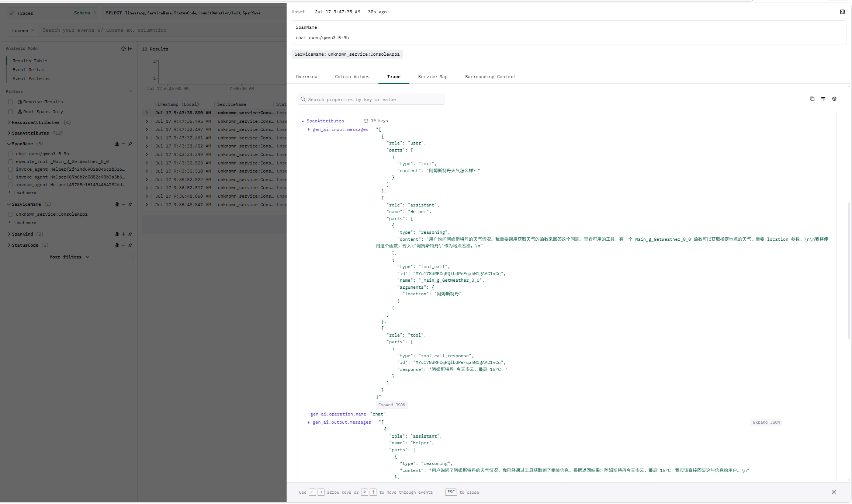Expand the SpanKind filter group

(x=9, y=234)
